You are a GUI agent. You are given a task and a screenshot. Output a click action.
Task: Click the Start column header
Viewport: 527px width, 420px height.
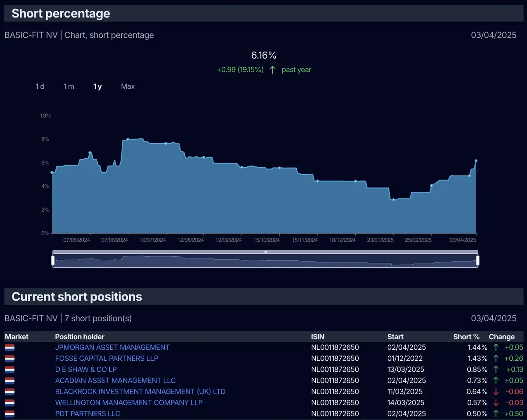(x=395, y=337)
